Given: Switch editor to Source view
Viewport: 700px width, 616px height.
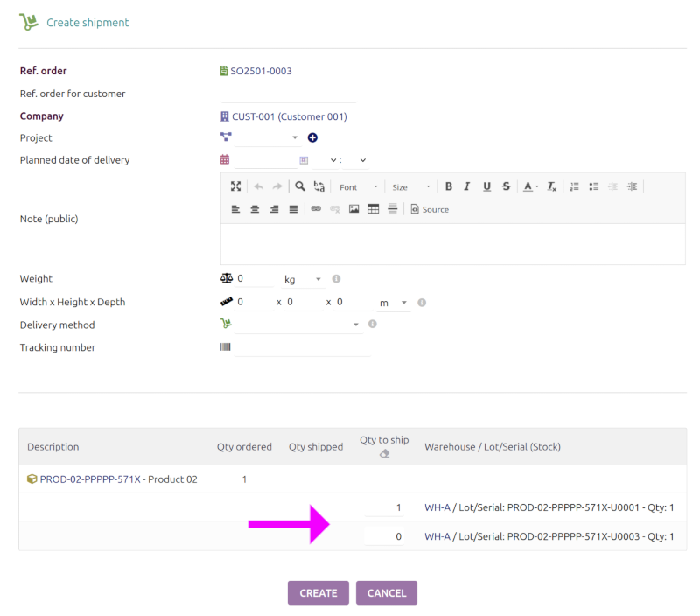Looking at the screenshot, I should coord(430,209).
